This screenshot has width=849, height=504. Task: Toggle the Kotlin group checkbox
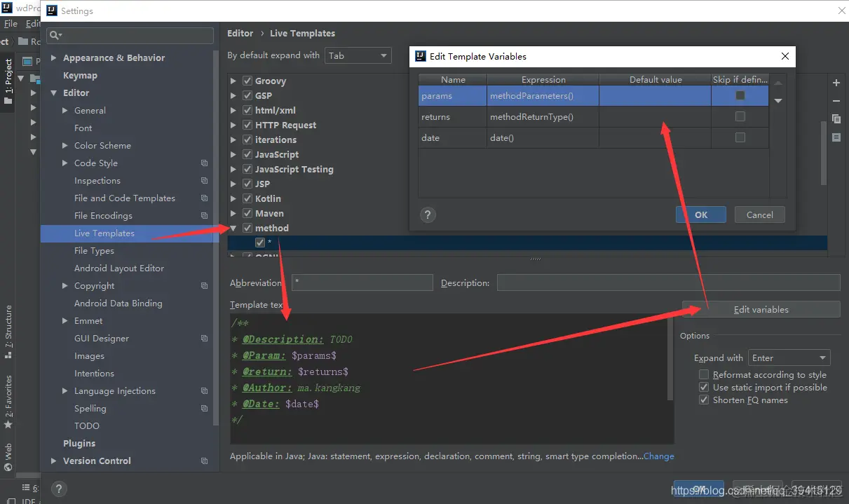pyautogui.click(x=247, y=198)
